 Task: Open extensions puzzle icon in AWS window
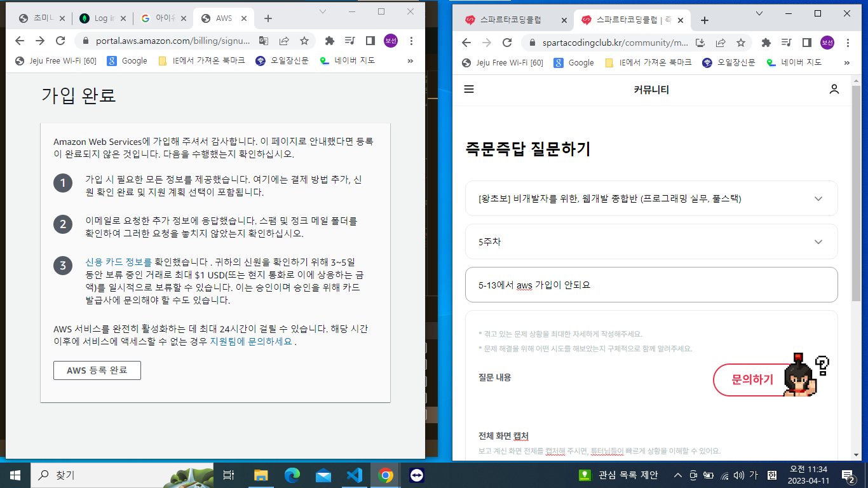pyautogui.click(x=329, y=41)
